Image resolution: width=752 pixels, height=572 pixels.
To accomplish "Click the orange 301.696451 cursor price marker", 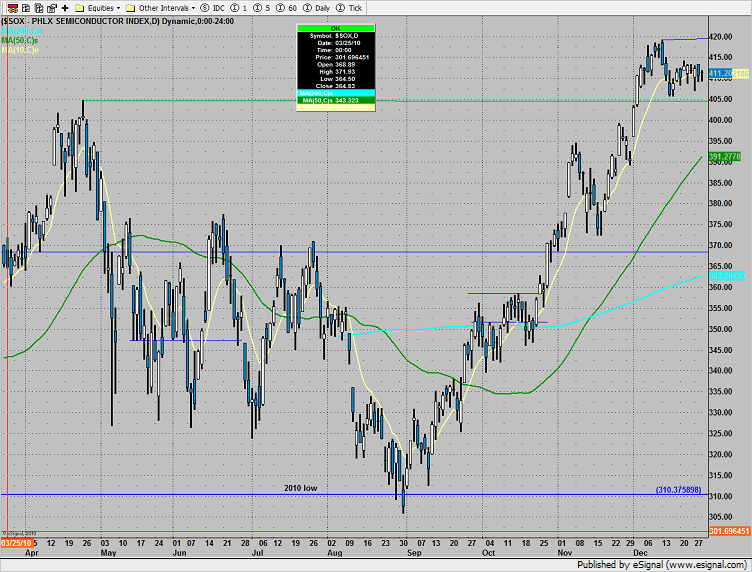I will click(x=729, y=531).
